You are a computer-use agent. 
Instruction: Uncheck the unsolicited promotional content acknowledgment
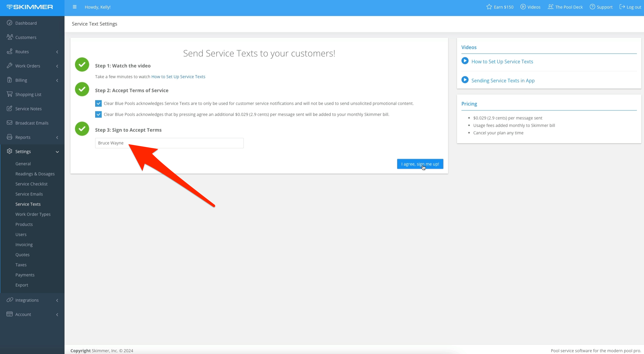pos(98,103)
